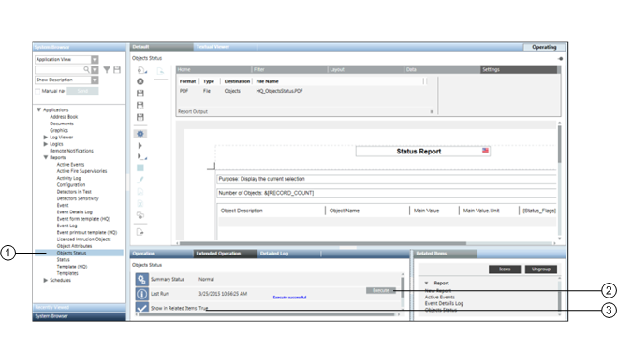
Task: Click the run report play icon
Action: pyautogui.click(x=140, y=145)
